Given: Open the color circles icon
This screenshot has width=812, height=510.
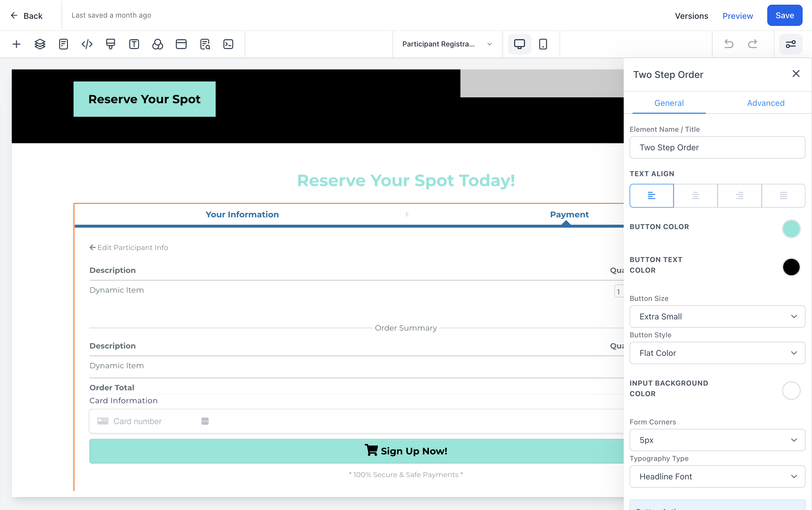Looking at the screenshot, I should point(157,44).
